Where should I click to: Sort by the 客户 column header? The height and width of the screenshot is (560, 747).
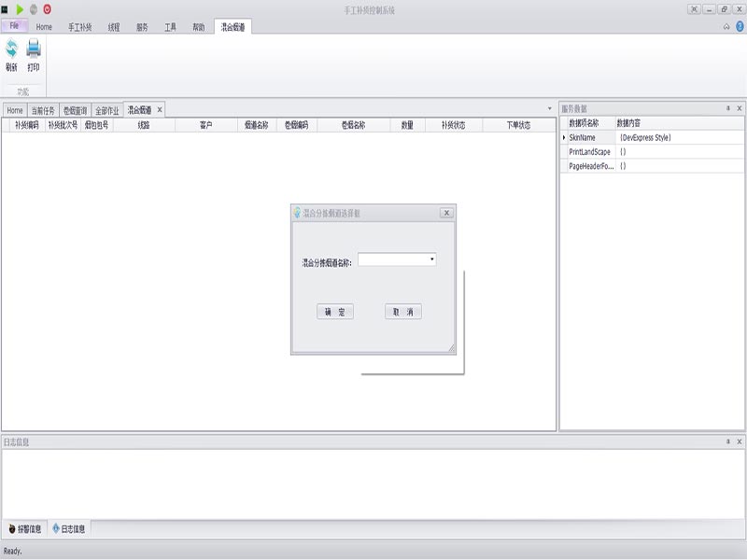205,125
